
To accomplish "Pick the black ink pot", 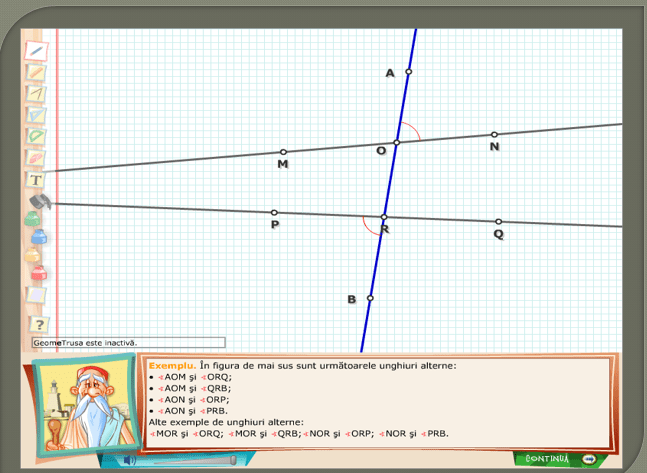I will coord(38,202).
